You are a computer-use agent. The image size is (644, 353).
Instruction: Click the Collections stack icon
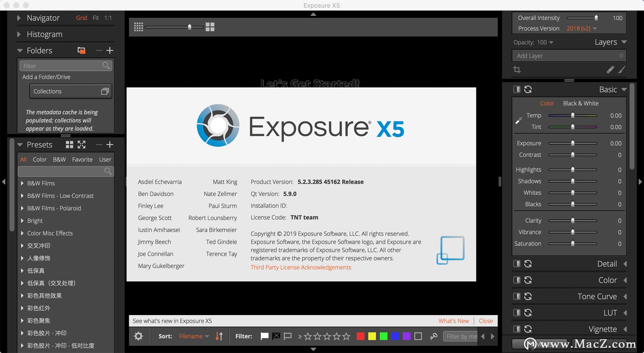pyautogui.click(x=105, y=91)
